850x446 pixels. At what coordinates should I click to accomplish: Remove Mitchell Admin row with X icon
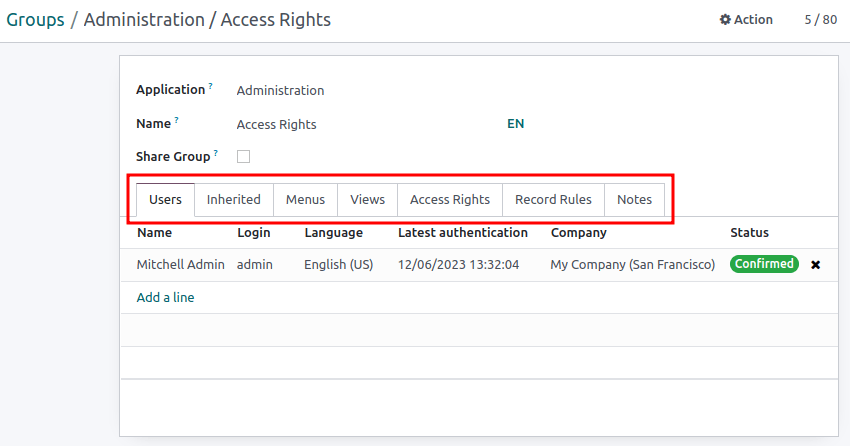[815, 265]
